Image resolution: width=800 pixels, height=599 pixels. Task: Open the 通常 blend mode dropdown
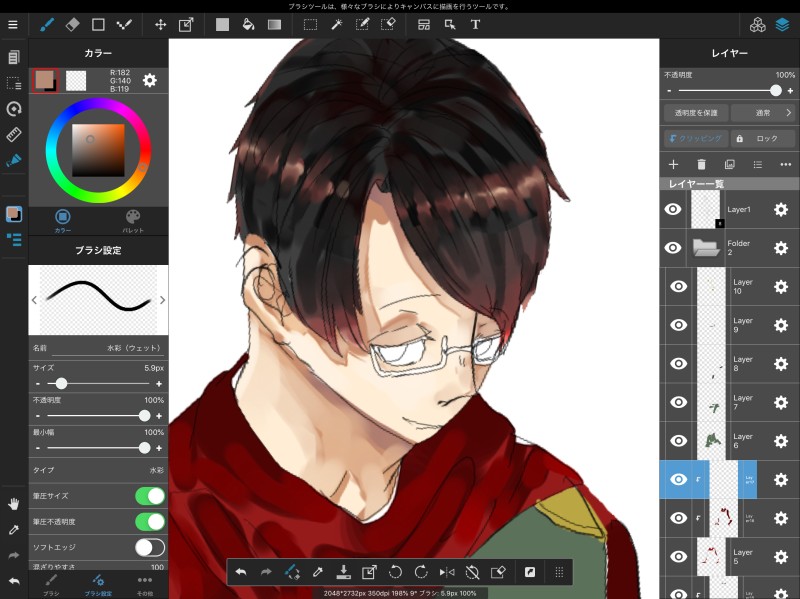tap(763, 113)
